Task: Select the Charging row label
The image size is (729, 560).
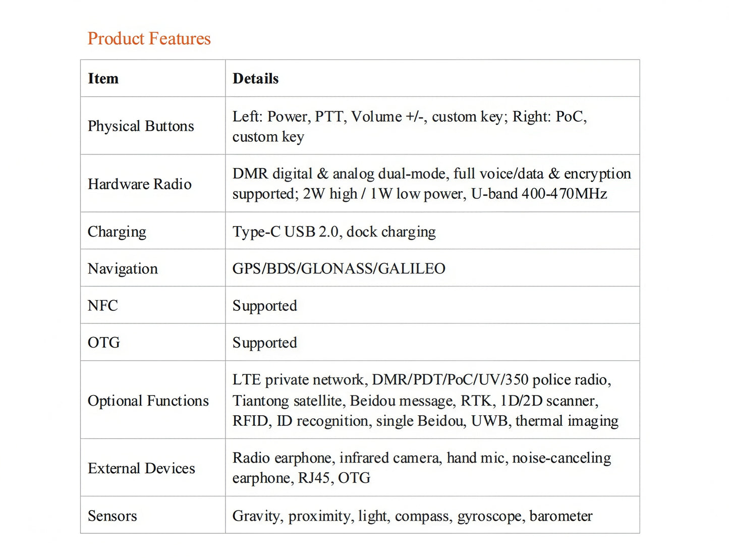Action: pos(117,232)
